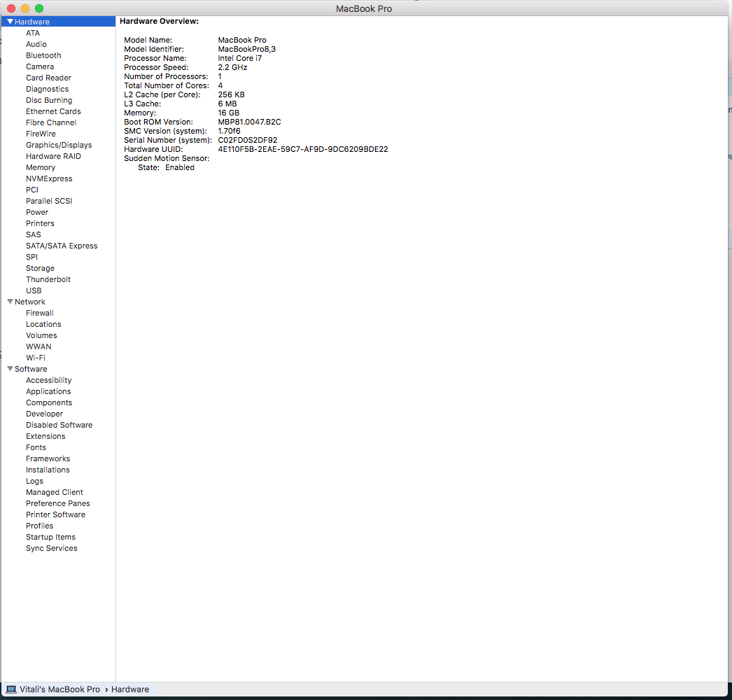Screen dimensions: 732x700
Task: Select NVMExpress entry
Action: 49,178
